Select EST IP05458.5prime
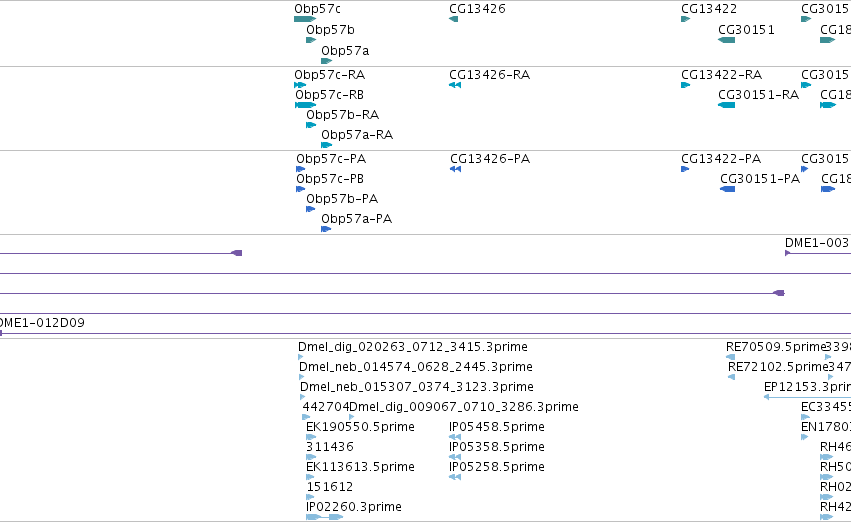 tap(497, 427)
